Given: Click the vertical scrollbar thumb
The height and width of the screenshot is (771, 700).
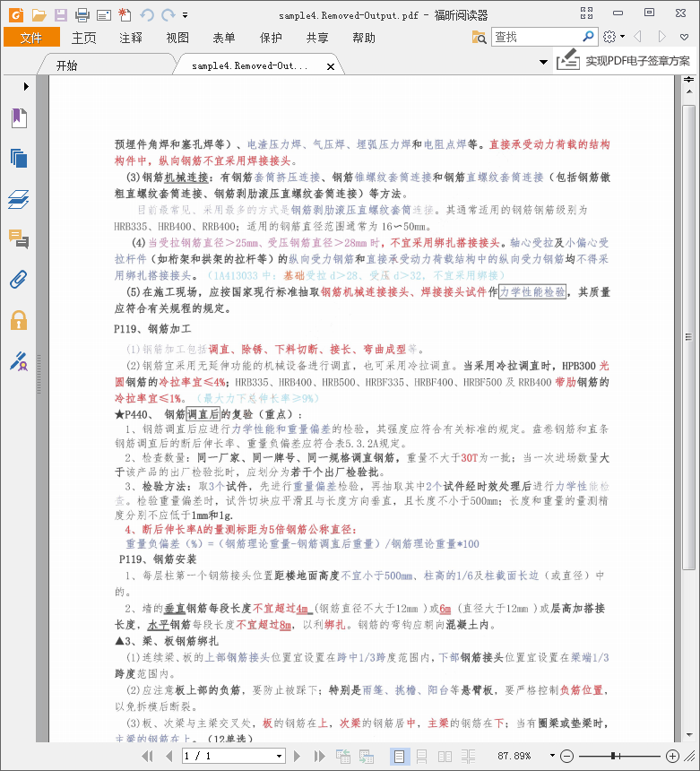Looking at the screenshot, I should tap(688, 337).
